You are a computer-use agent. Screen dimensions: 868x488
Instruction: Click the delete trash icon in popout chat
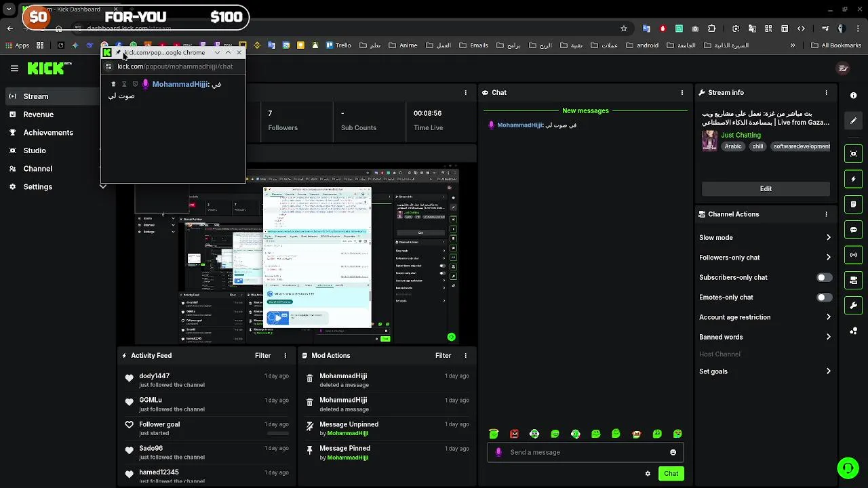(113, 84)
